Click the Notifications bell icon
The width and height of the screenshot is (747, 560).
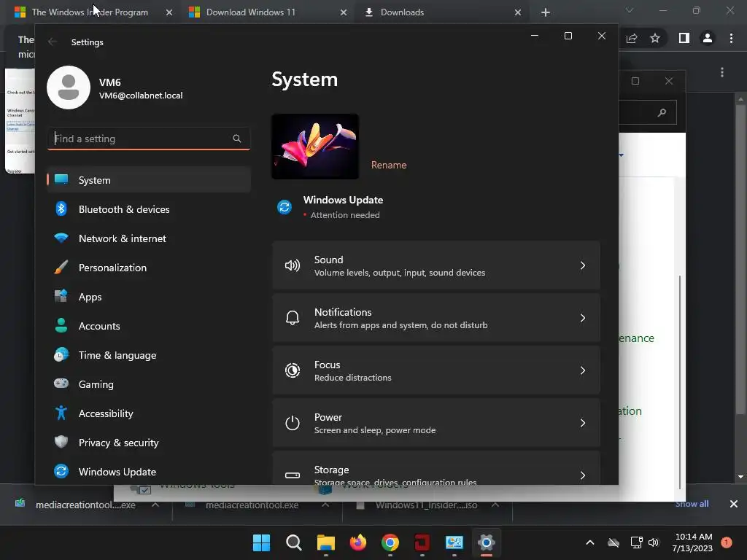point(292,318)
